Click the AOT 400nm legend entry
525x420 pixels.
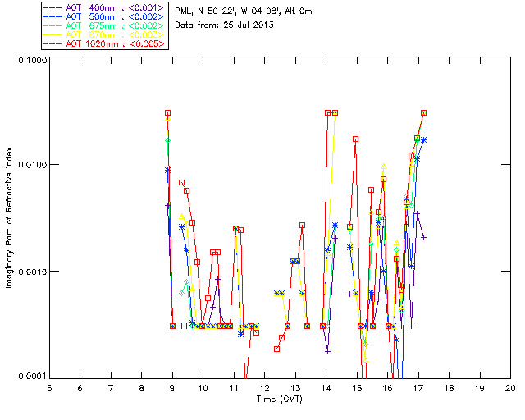click(115, 7)
